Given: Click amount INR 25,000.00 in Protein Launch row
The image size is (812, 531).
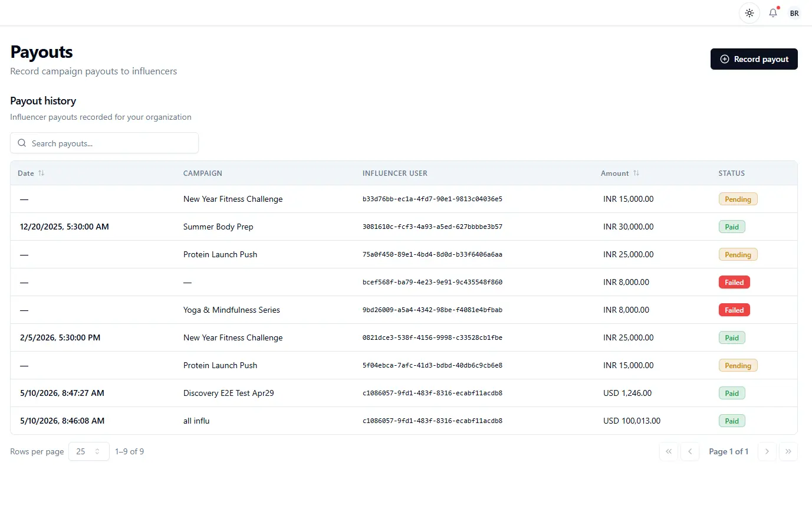Looking at the screenshot, I should point(628,254).
